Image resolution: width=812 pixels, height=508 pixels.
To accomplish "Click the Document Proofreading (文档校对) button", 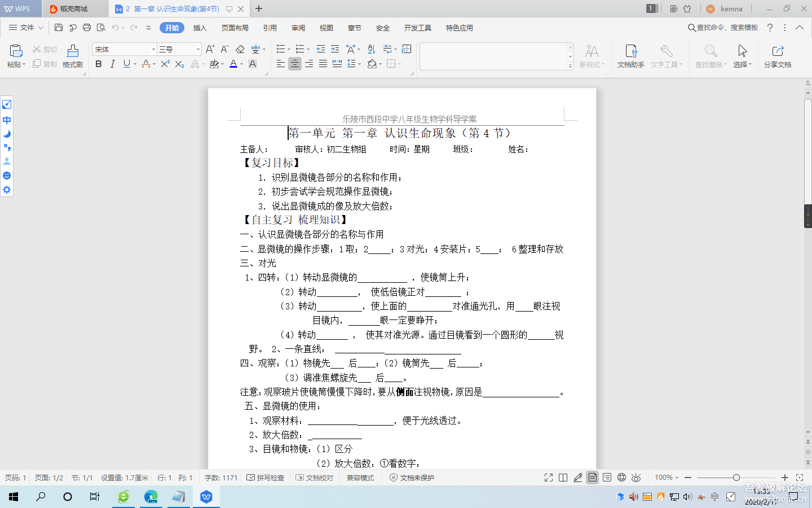I will (315, 478).
